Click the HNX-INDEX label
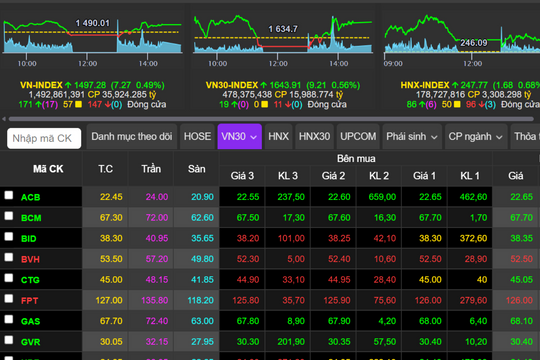 point(425,85)
